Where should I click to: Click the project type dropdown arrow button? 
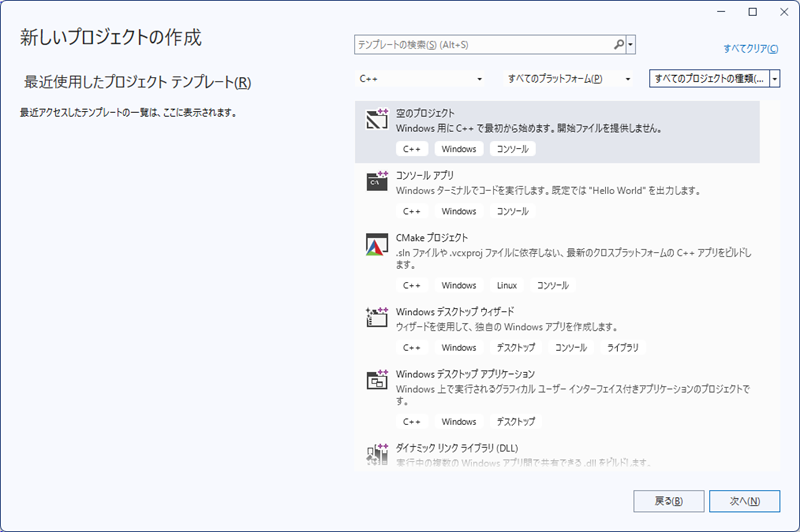coord(775,79)
